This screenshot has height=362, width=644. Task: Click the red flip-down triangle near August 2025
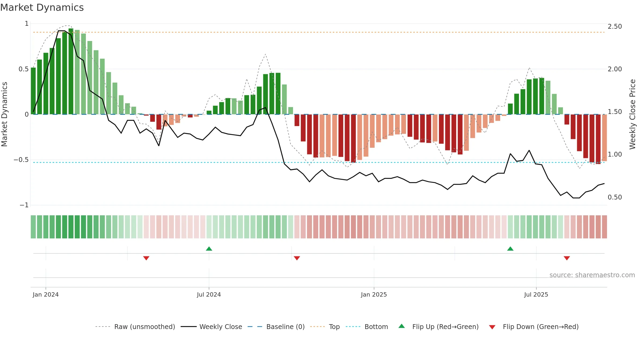(567, 258)
